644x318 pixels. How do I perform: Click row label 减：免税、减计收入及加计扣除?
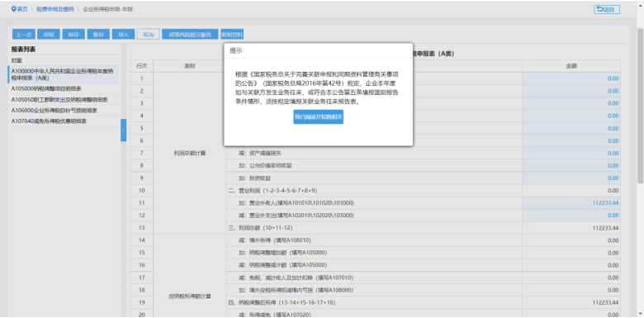click(x=296, y=278)
